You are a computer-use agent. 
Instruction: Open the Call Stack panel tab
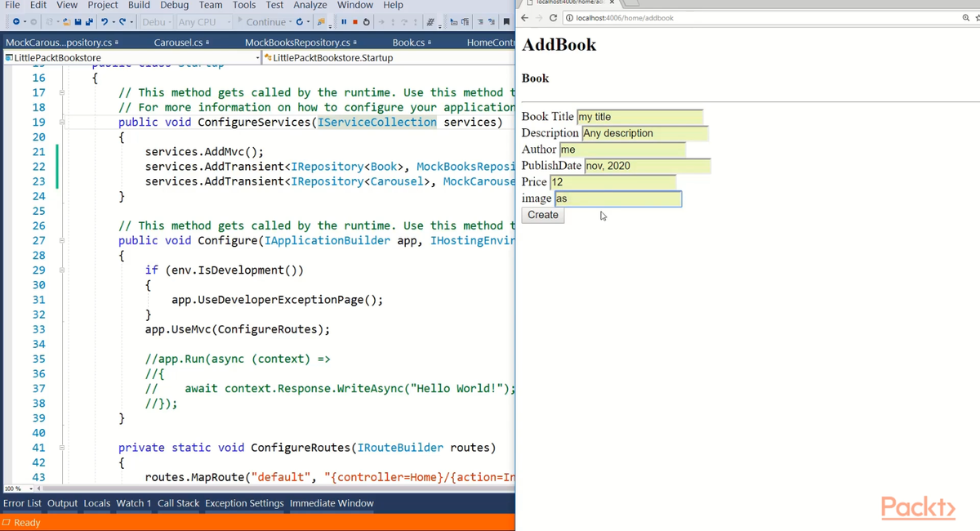pos(178,503)
